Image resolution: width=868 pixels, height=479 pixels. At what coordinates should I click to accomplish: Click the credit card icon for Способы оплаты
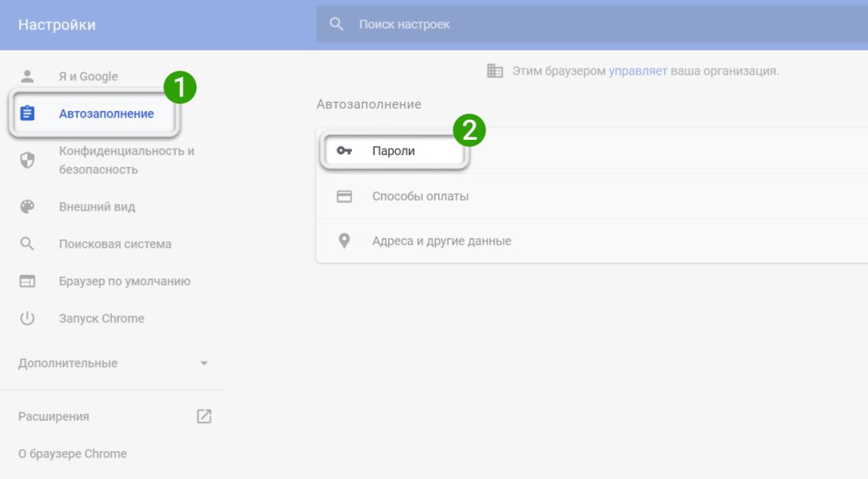coord(344,196)
